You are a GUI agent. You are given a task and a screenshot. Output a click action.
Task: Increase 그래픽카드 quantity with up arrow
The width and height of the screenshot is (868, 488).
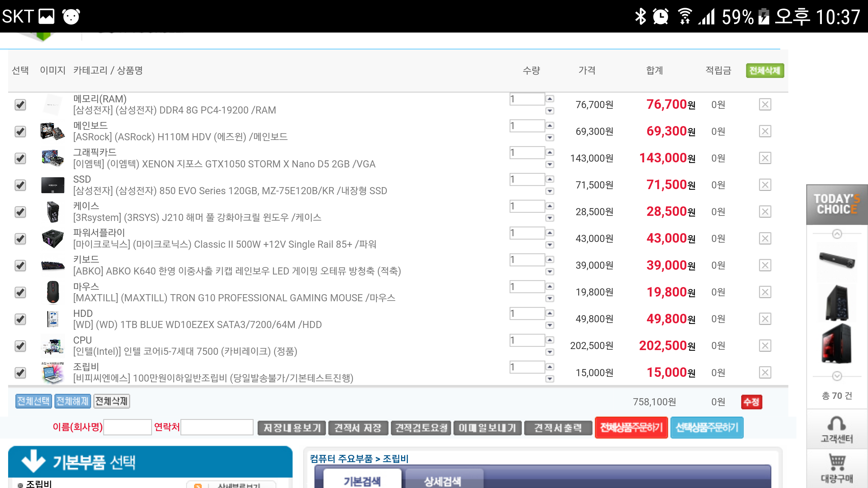(x=550, y=152)
